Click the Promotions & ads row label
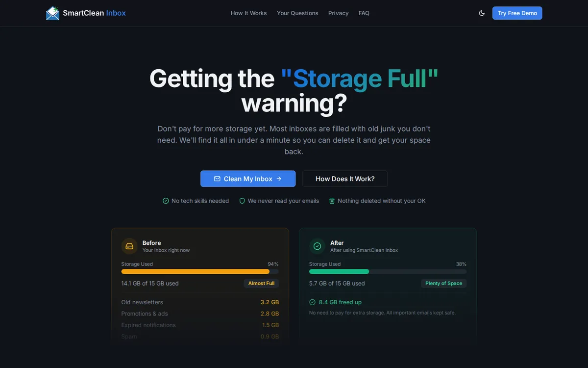 [x=145, y=314]
